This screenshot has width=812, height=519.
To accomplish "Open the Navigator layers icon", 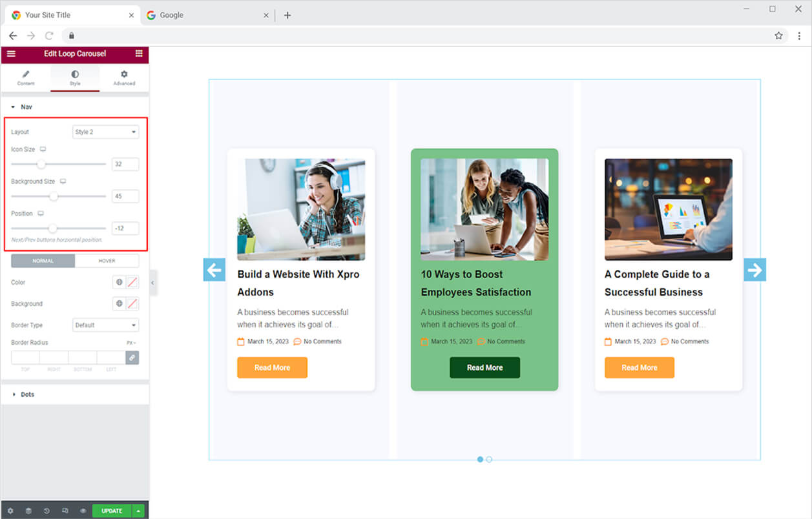I will pos(28,511).
